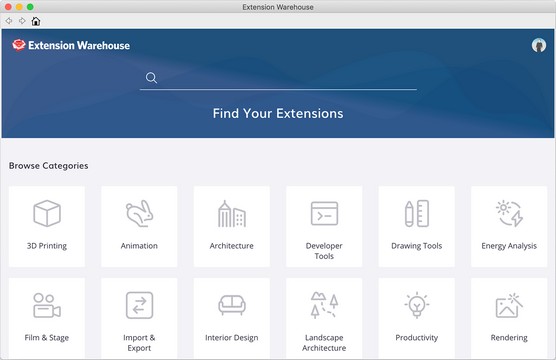The image size is (556, 360).
Task: Open the Drawing Tools pencil-ruler icon
Action: (x=417, y=214)
